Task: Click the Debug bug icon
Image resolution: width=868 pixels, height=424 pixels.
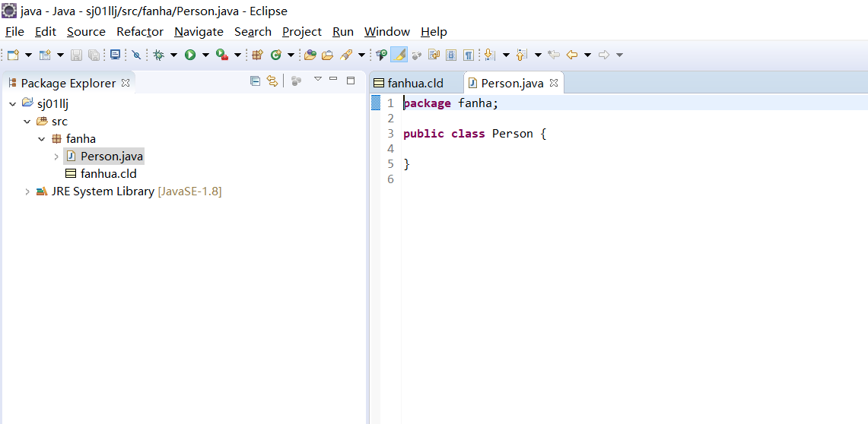Action: (159, 55)
